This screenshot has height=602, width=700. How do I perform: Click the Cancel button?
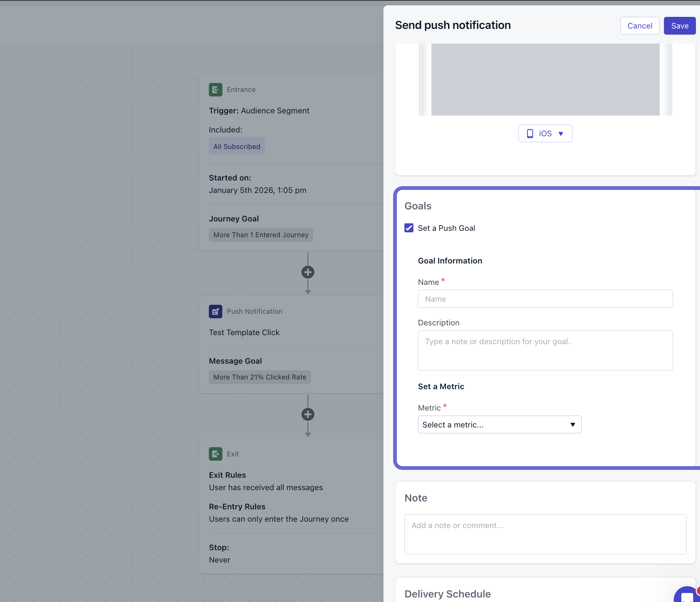click(x=640, y=26)
